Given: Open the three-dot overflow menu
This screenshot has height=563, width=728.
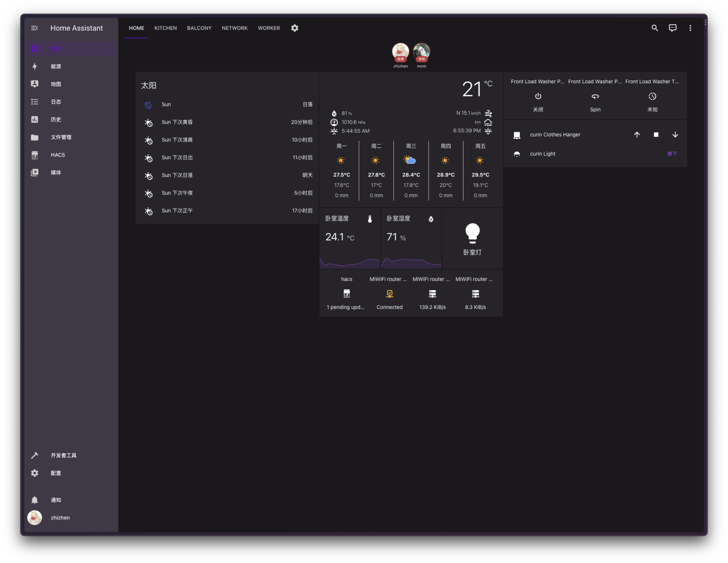Looking at the screenshot, I should [690, 28].
